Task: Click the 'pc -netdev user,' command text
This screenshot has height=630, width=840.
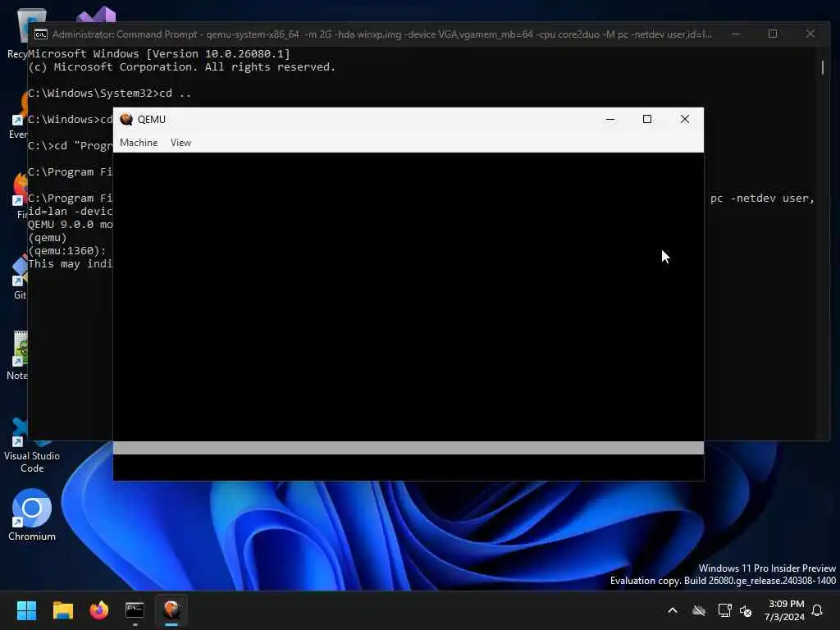Action: pos(762,199)
